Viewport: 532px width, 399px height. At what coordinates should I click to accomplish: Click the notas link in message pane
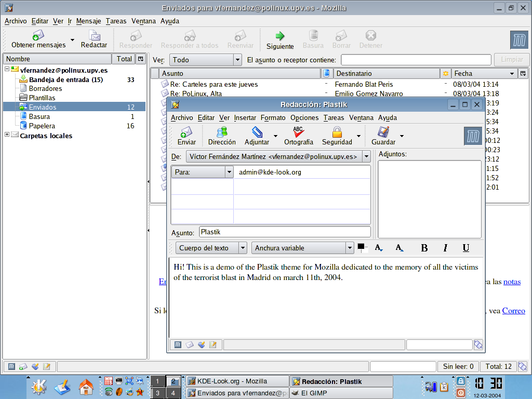[x=512, y=282]
